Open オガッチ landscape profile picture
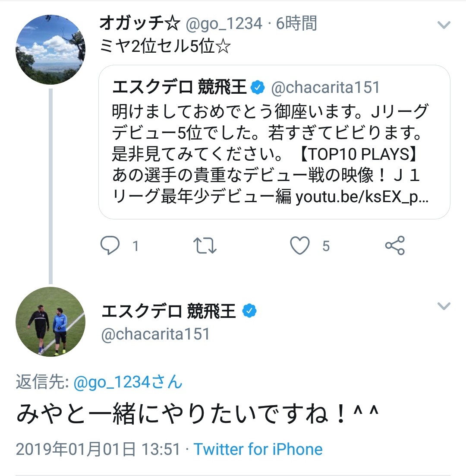This screenshot has width=466, height=476. 50,50
